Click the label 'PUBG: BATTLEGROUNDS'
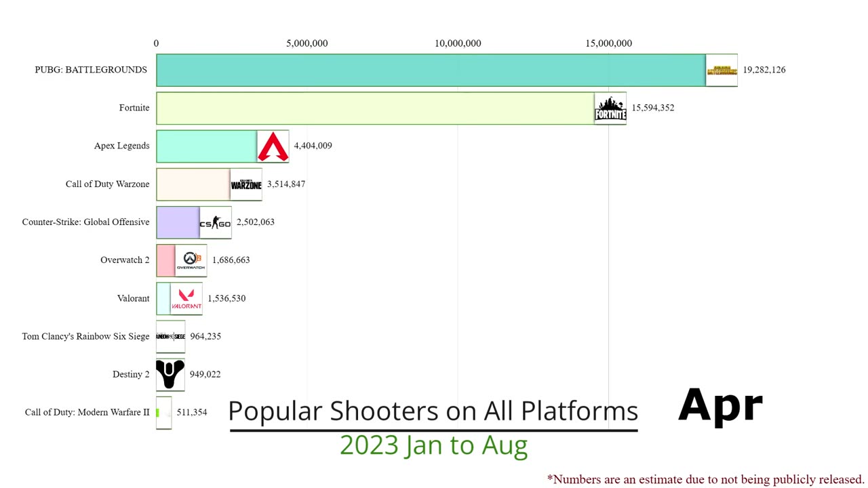868x488 pixels. point(91,70)
